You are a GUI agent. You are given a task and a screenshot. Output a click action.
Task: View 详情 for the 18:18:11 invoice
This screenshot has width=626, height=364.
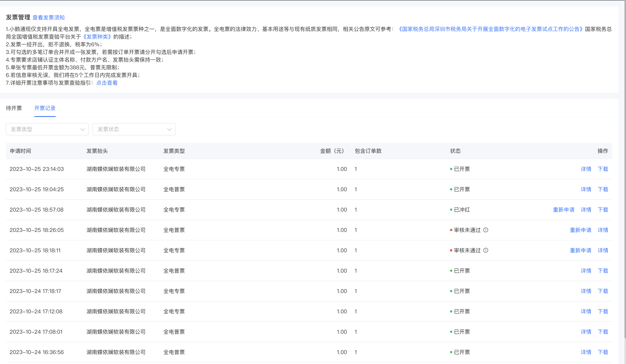(603, 250)
